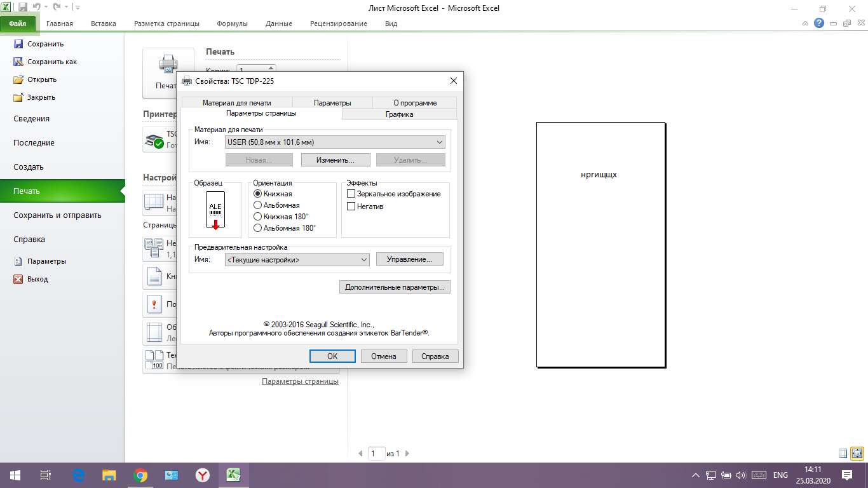Click the Excel icon on the taskbar
868x488 pixels.
point(233,475)
